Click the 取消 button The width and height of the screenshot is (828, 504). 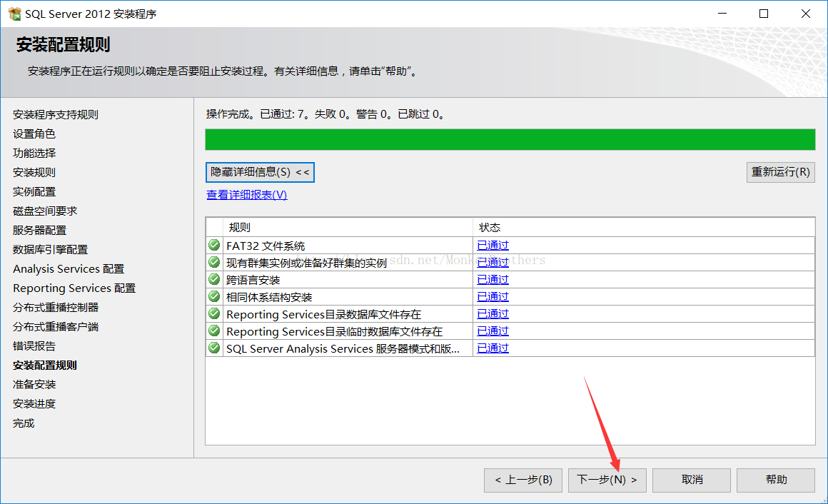pyautogui.click(x=692, y=480)
